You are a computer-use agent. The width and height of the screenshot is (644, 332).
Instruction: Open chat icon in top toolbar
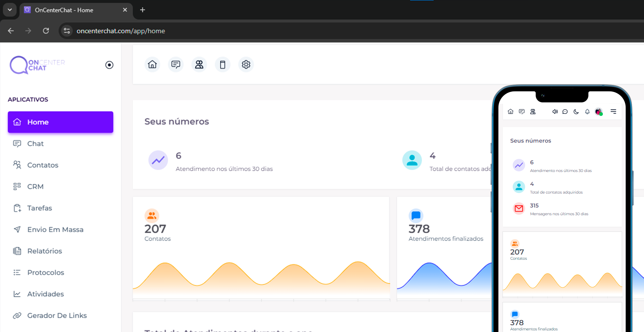click(x=176, y=65)
